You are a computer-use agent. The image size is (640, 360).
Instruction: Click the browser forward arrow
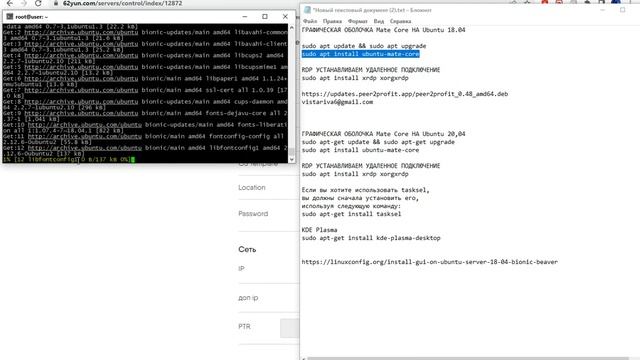(24, 3)
